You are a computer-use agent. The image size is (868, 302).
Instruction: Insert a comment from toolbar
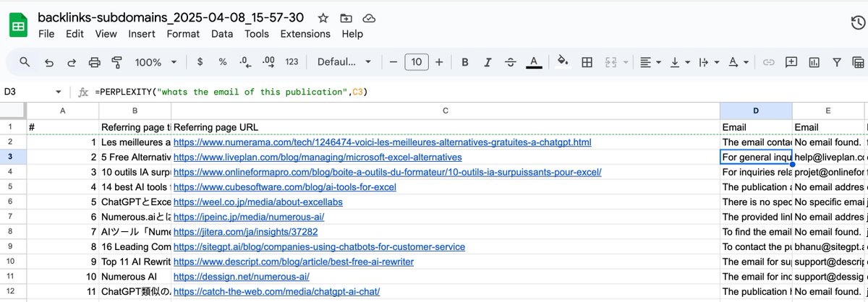pyautogui.click(x=791, y=62)
